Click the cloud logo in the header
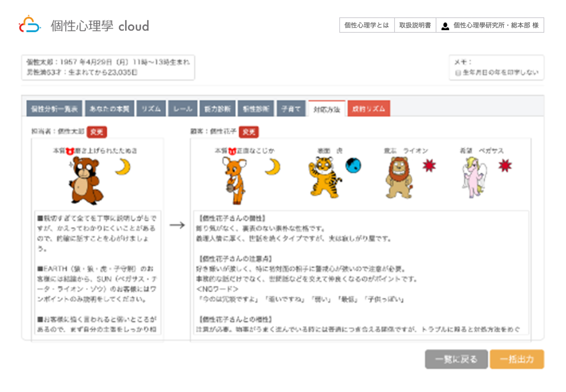Viewport: 566px width, 392px height. (x=29, y=25)
